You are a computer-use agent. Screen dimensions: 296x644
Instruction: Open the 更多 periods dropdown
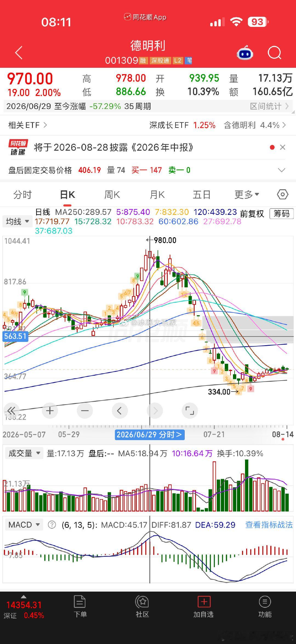247,195
